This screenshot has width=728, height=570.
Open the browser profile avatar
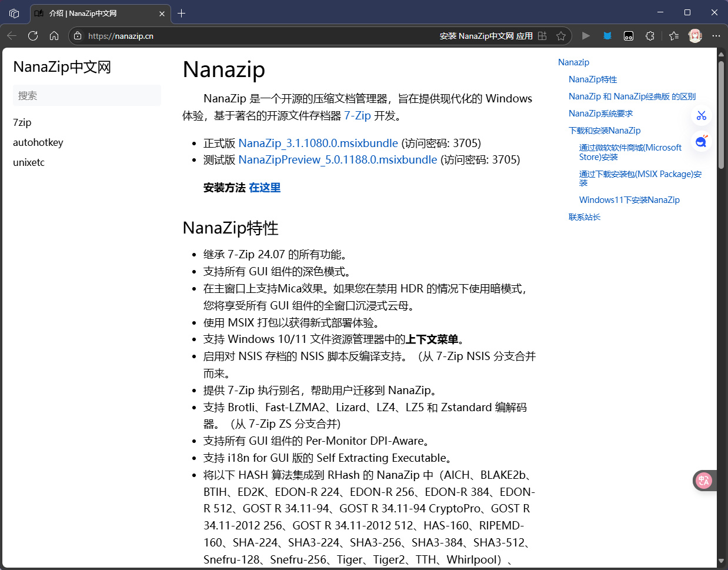coord(695,36)
